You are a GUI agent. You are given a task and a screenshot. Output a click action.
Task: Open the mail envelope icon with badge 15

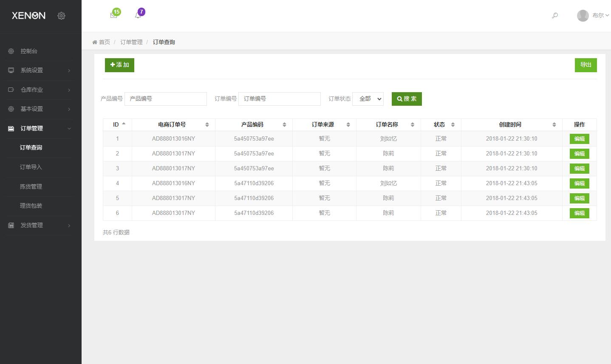113,15
